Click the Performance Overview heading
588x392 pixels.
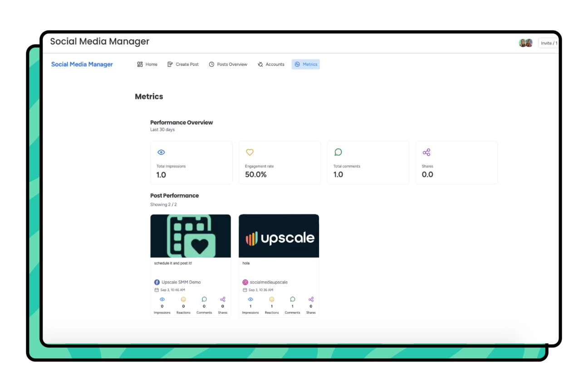point(181,122)
